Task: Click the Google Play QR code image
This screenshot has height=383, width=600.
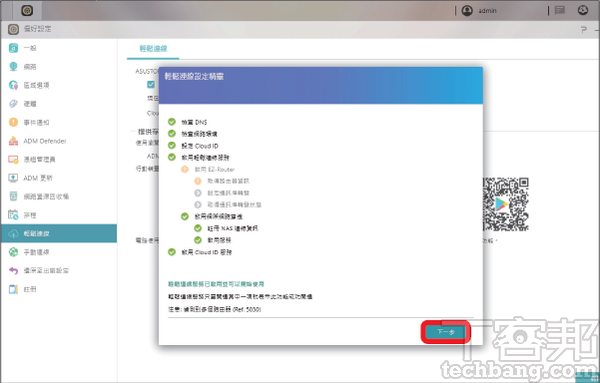Action: pos(505,204)
